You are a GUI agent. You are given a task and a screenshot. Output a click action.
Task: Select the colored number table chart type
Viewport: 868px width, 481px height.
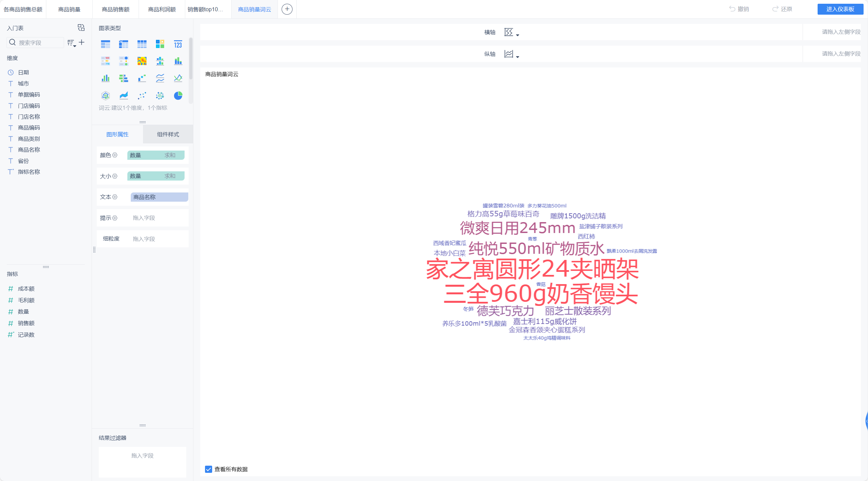click(106, 61)
